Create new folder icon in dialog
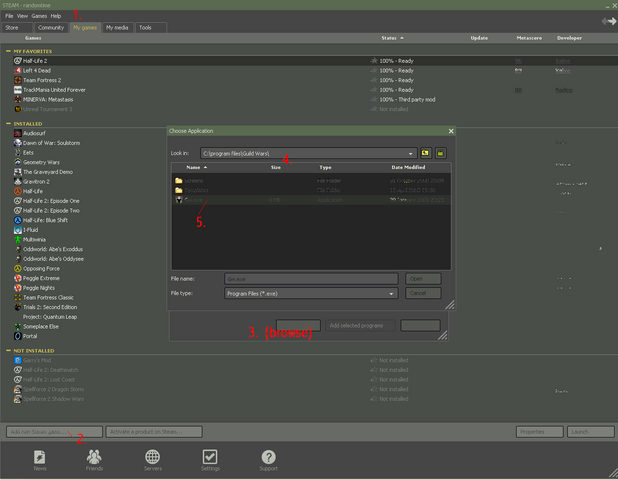The width and height of the screenshot is (618, 480). point(441,153)
